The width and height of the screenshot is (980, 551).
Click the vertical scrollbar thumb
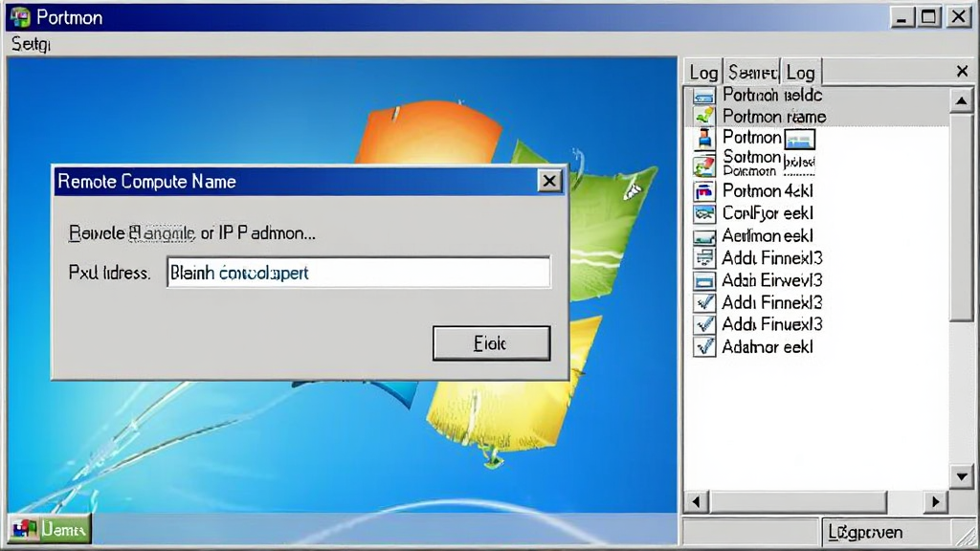(961, 217)
